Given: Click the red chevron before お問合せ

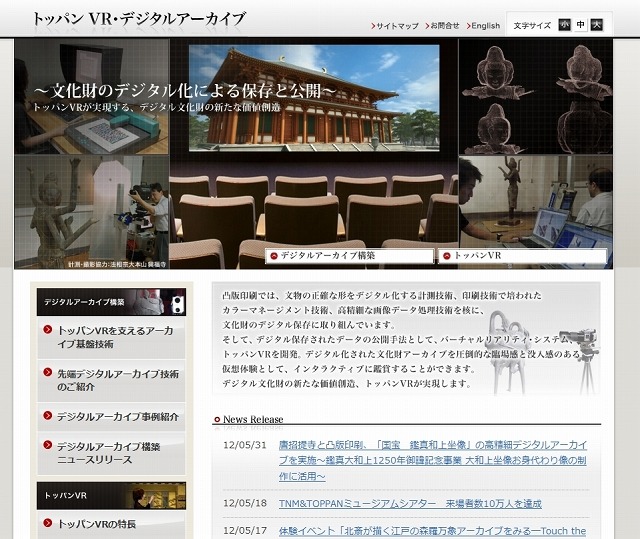Looking at the screenshot, I should pyautogui.click(x=427, y=26).
